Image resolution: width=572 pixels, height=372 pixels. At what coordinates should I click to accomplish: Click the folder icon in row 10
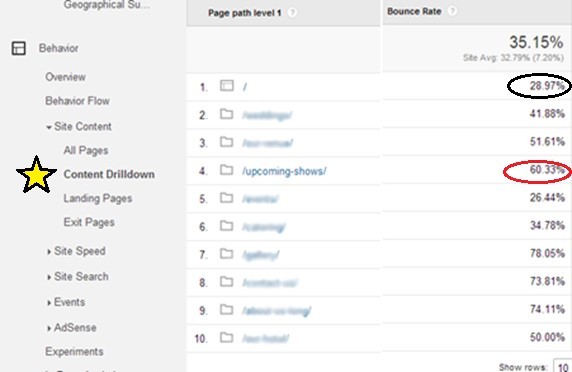click(x=227, y=337)
